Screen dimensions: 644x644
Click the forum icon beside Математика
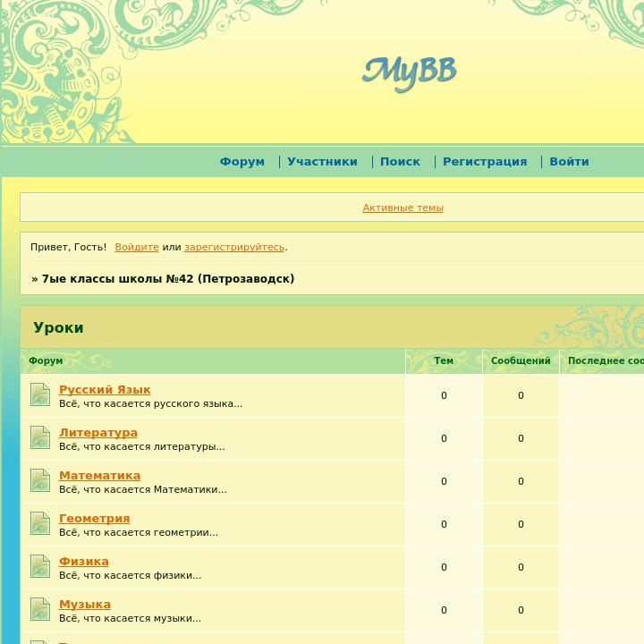pos(40,480)
